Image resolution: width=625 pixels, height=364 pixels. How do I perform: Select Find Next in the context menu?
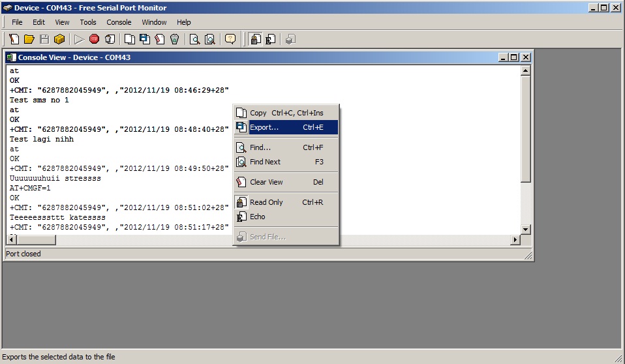pos(286,162)
